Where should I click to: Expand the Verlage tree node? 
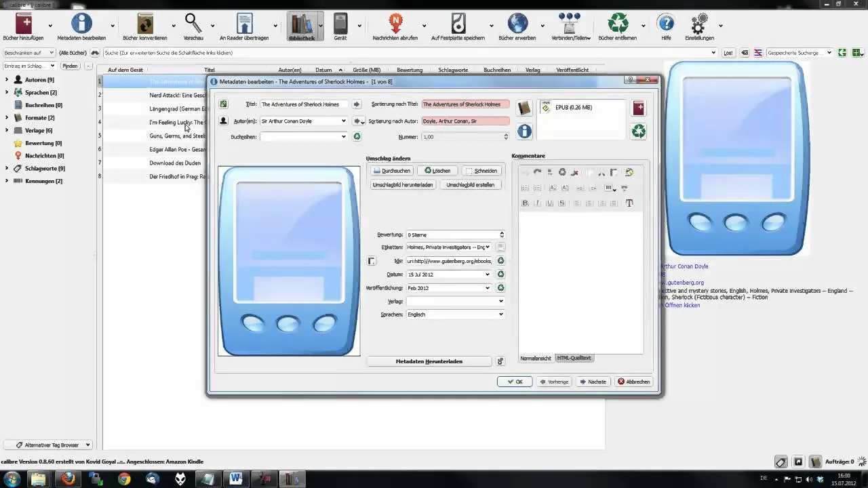click(7, 130)
